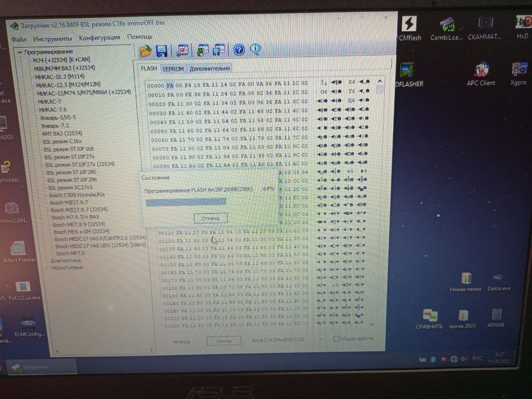Open the settings wrench-and-window toolbar icon
Viewport: 532px width, 399px height.
tap(182, 50)
